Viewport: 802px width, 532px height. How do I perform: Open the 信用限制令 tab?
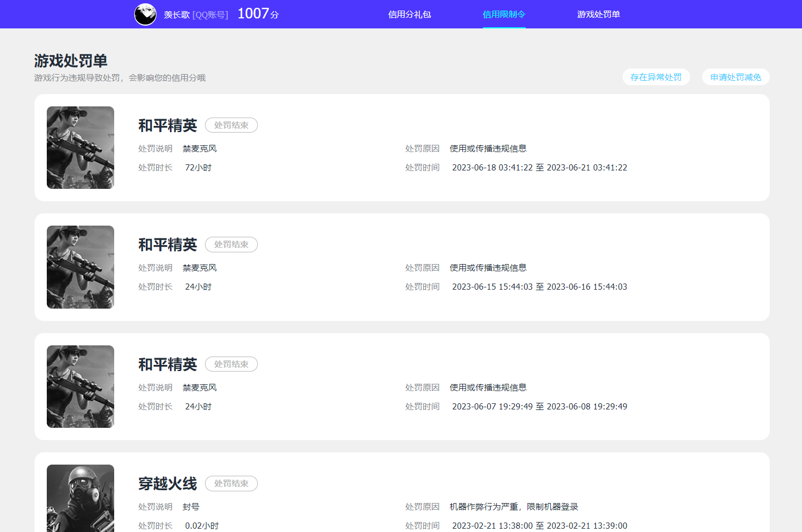click(x=503, y=14)
